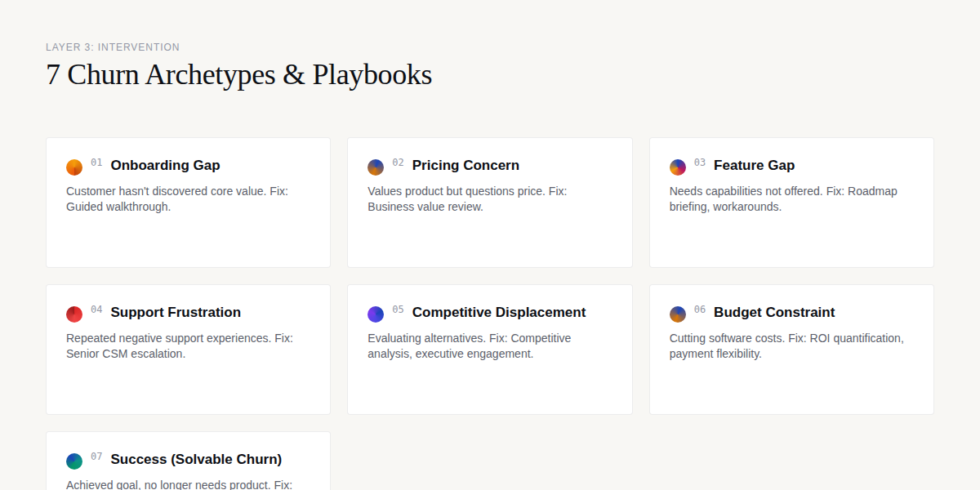Click the '7 Churn Archetypes & Playbooks' title
980x490 pixels.
point(238,74)
